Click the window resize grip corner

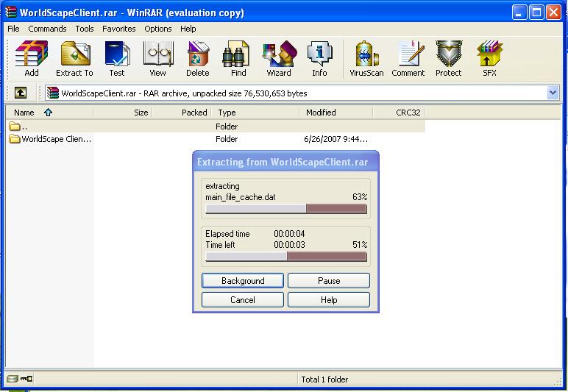558,381
